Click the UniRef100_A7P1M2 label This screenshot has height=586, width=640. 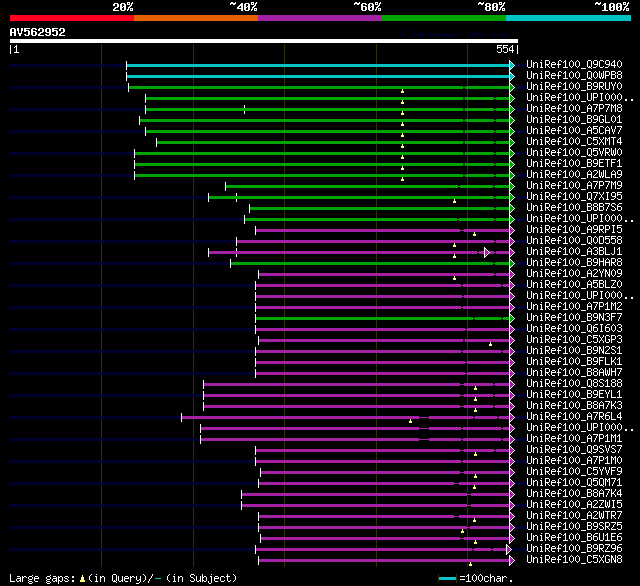point(574,307)
